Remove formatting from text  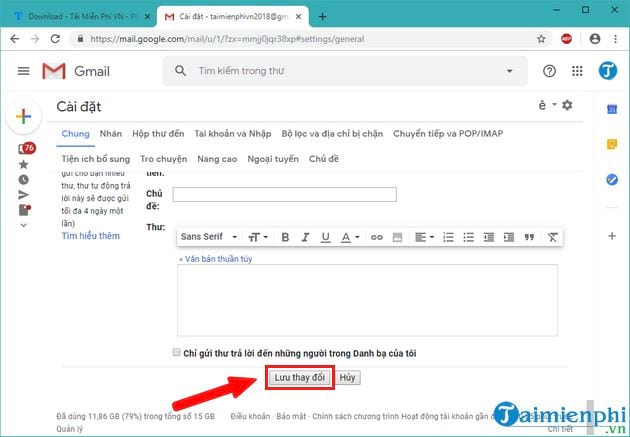point(552,237)
